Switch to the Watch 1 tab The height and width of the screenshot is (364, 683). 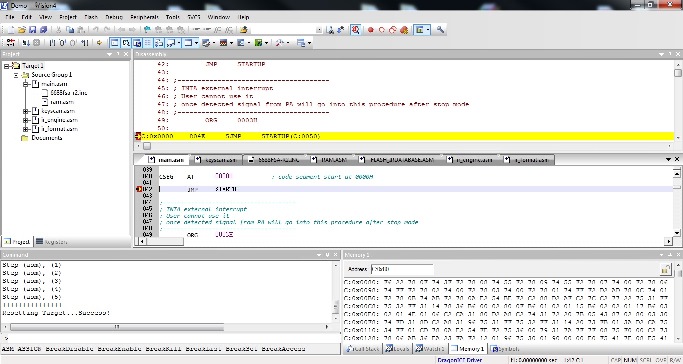(x=430, y=349)
